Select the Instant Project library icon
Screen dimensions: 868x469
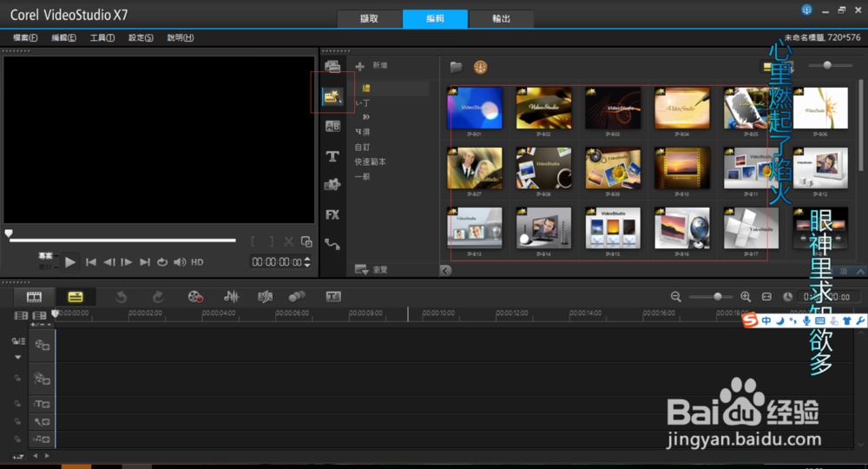(x=332, y=97)
